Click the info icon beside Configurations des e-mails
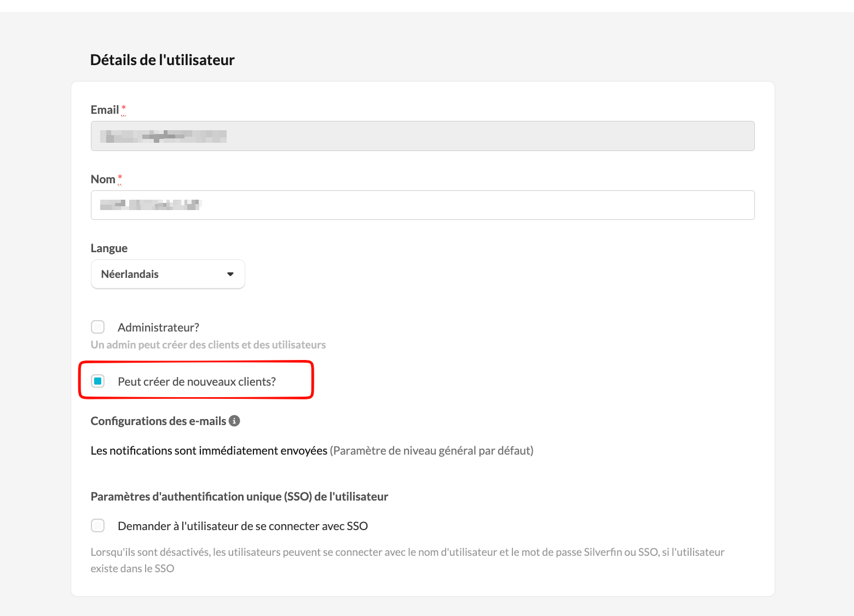The image size is (854, 616). [x=234, y=421]
